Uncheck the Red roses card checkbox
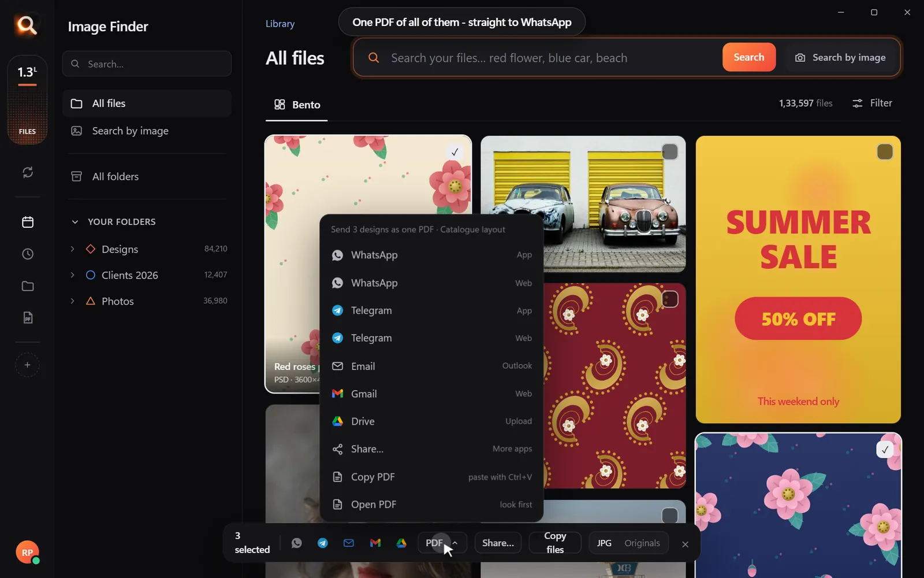Image resolution: width=924 pixels, height=578 pixels. coord(454,152)
